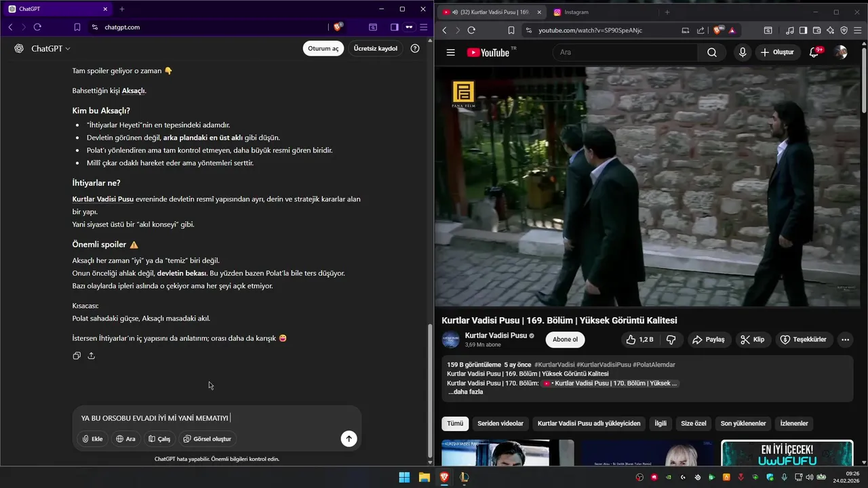Open Brave Shields icon in YouTube window
868x488 pixels.
[718, 30]
